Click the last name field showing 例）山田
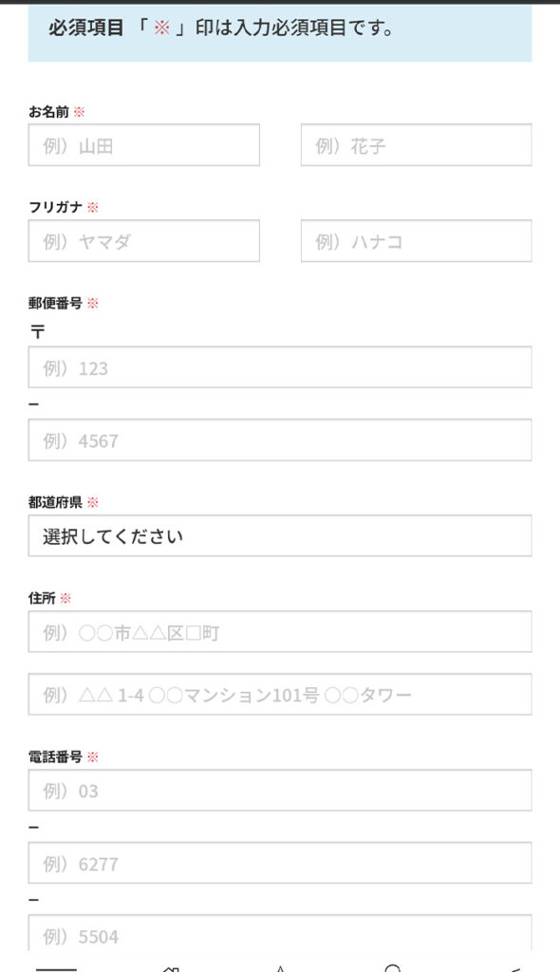560x972 pixels. [142, 144]
